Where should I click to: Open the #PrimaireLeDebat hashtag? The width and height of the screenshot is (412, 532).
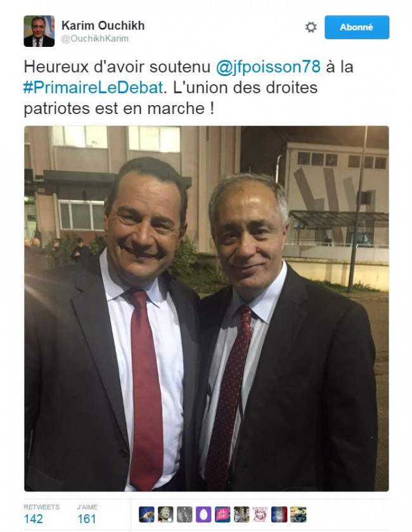click(93, 87)
